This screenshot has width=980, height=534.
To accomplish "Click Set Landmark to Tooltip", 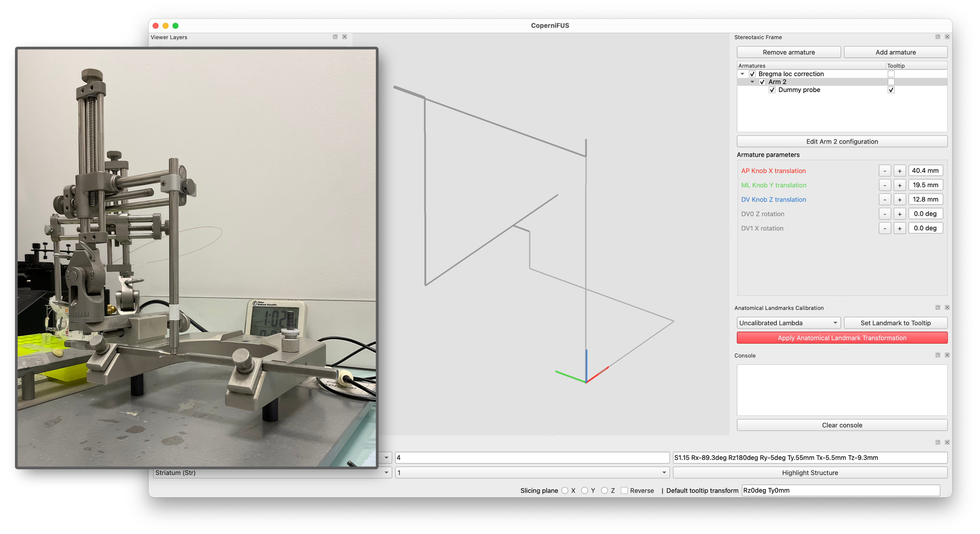I will pyautogui.click(x=896, y=323).
